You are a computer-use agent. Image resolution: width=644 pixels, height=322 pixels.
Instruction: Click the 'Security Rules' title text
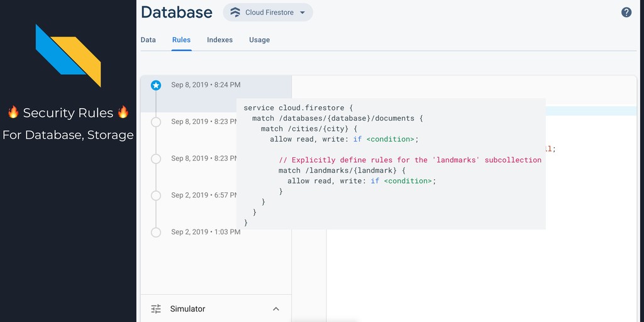(68, 113)
